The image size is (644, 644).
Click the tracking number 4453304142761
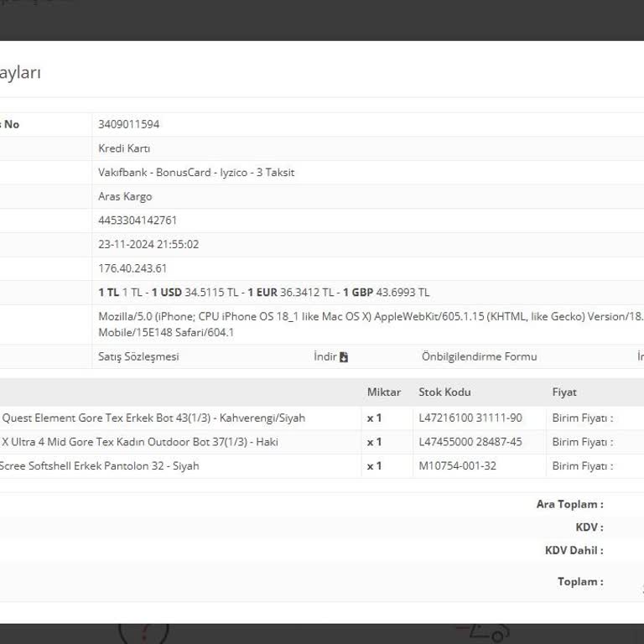(138, 221)
